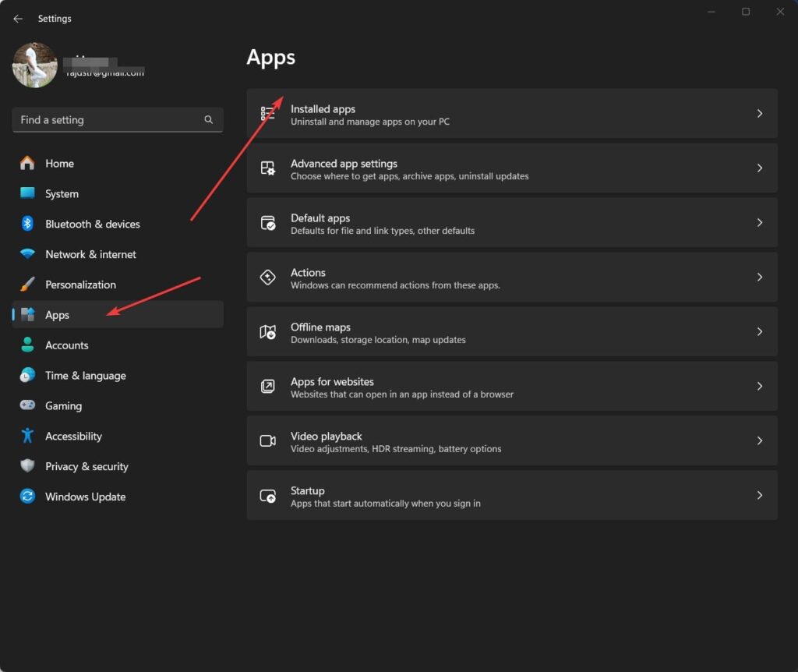Screen dimensions: 798x672
Task: Click the Apps for websites icon
Action: 268,387
